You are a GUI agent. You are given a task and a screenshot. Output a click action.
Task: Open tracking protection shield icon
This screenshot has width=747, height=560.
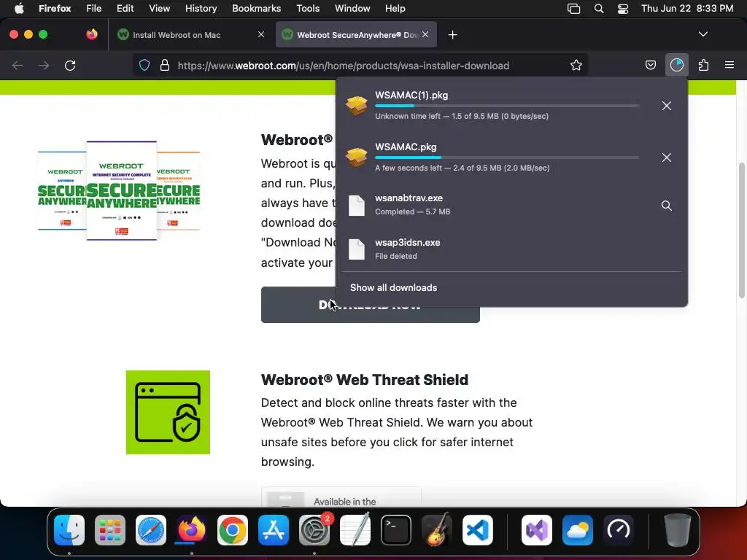[x=144, y=65]
